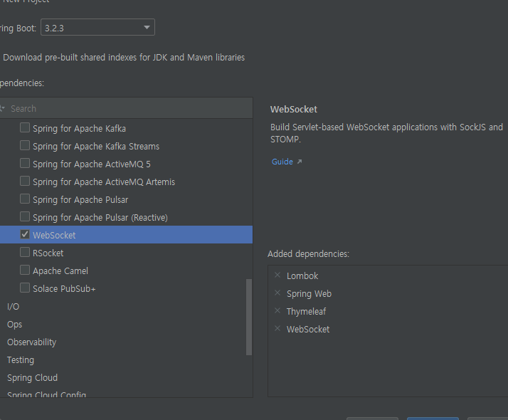Click the RSocket row label
The width and height of the screenshot is (508, 420).
(48, 253)
